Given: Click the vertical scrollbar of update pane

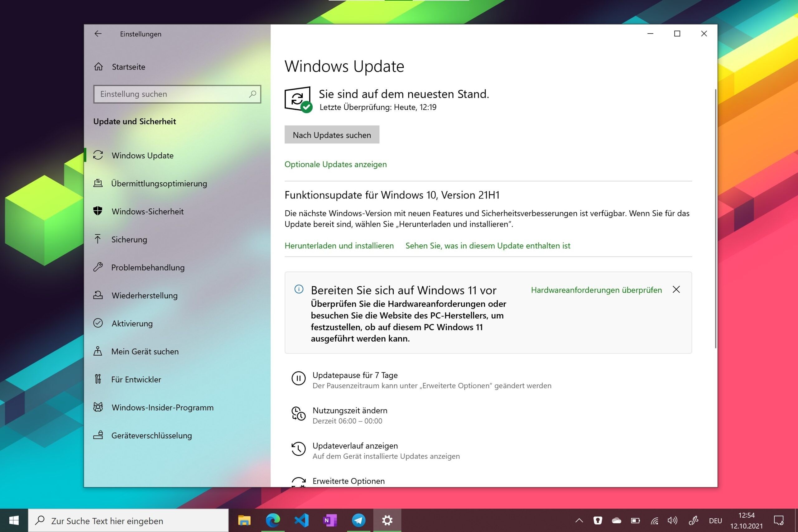Looking at the screenshot, I should pos(716,219).
